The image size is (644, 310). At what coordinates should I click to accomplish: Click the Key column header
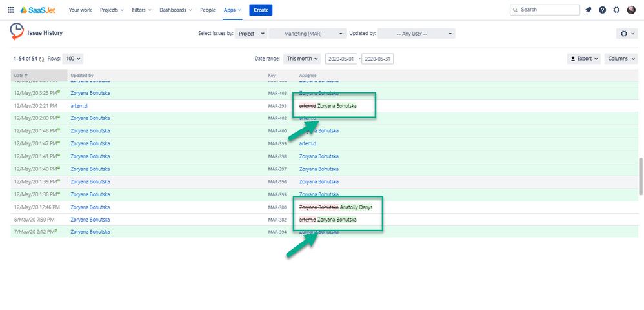click(x=272, y=75)
